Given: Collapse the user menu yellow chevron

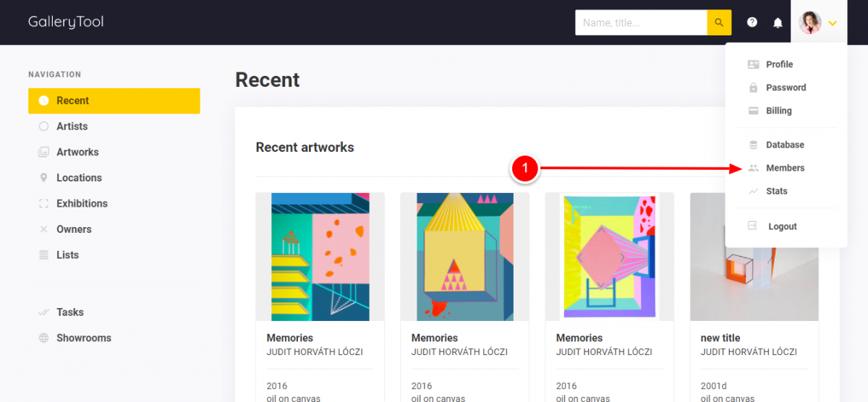Looking at the screenshot, I should point(833,23).
